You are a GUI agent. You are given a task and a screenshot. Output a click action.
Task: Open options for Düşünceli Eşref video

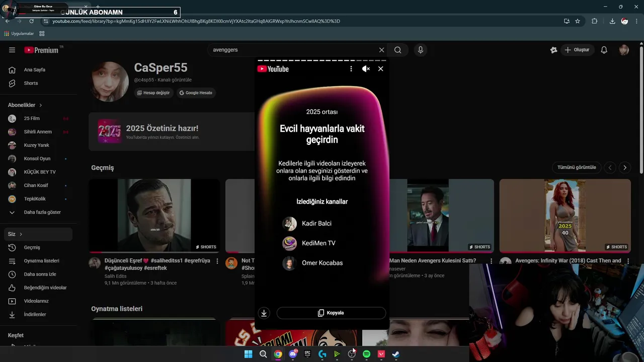coord(217,261)
